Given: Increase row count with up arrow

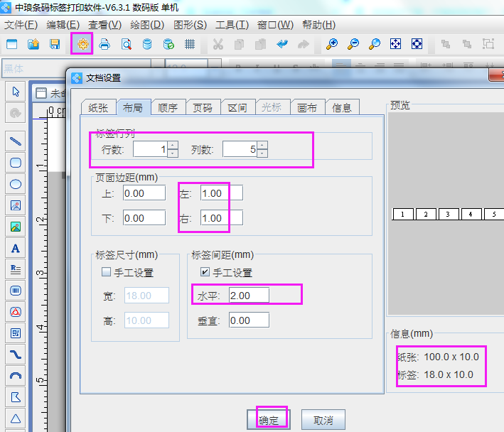Looking at the screenshot, I should coord(173,146).
